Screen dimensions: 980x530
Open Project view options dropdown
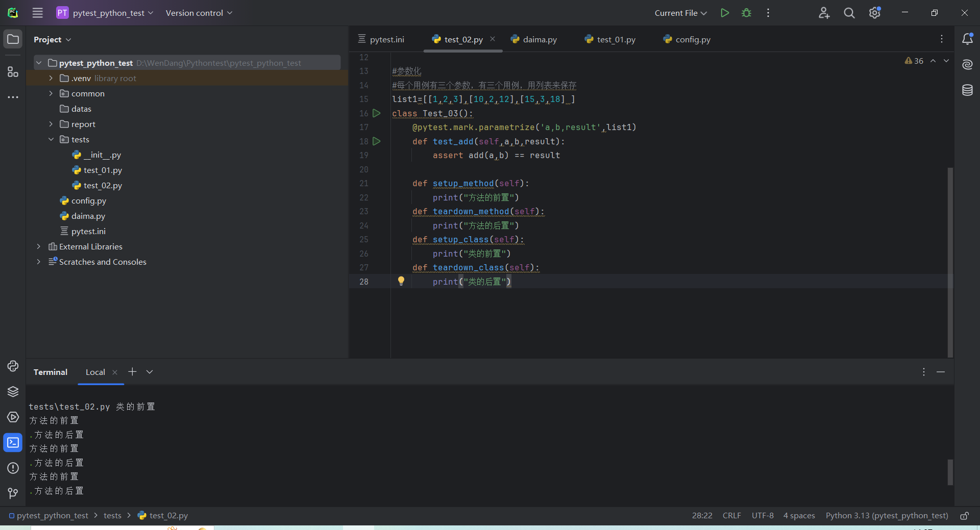tap(52, 39)
